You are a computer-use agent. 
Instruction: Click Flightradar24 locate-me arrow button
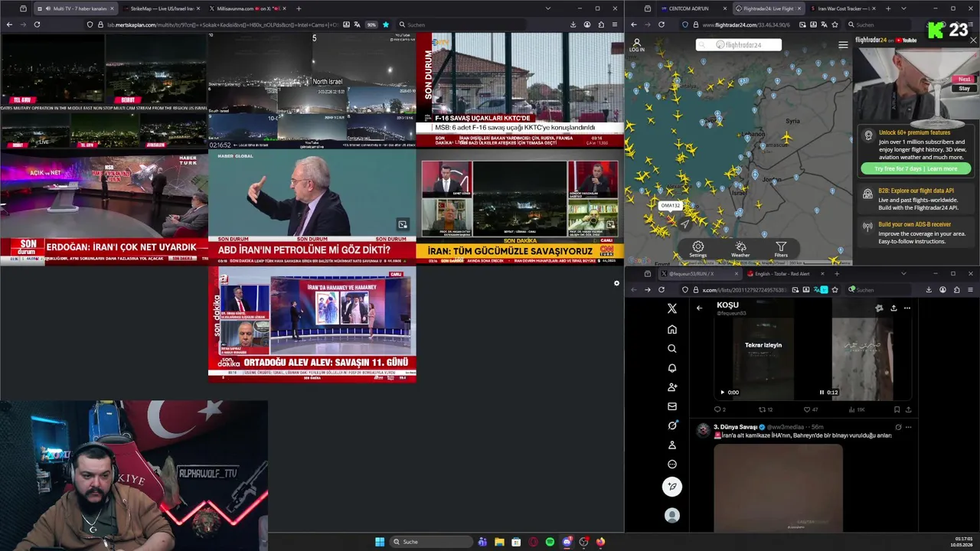point(685,224)
